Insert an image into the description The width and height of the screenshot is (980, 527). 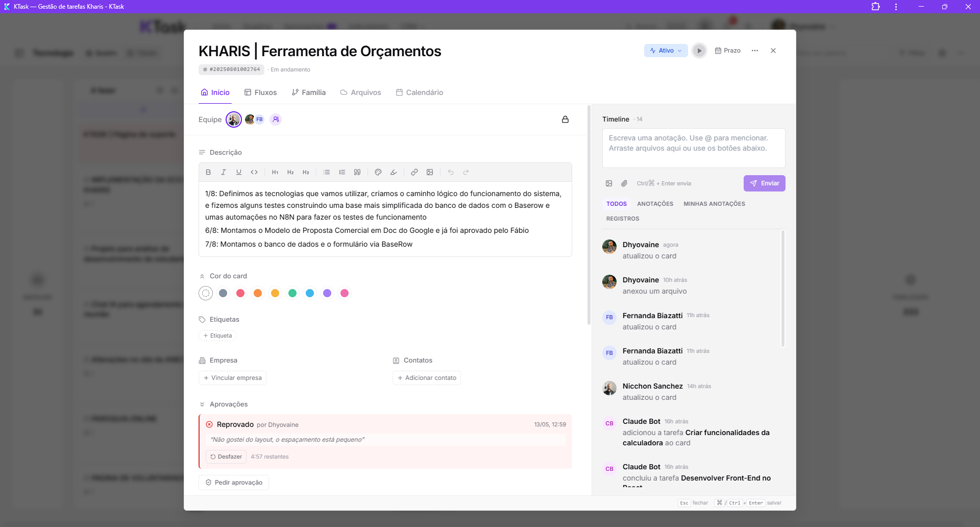(x=430, y=173)
